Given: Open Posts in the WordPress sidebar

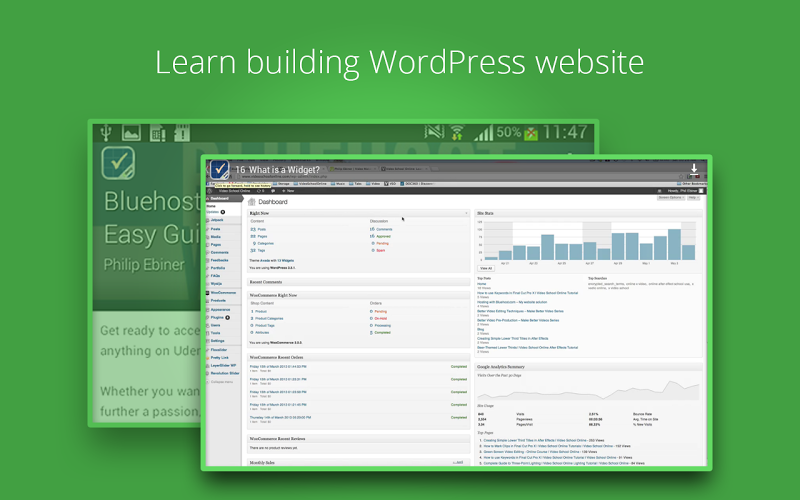Looking at the screenshot, I should [215, 229].
